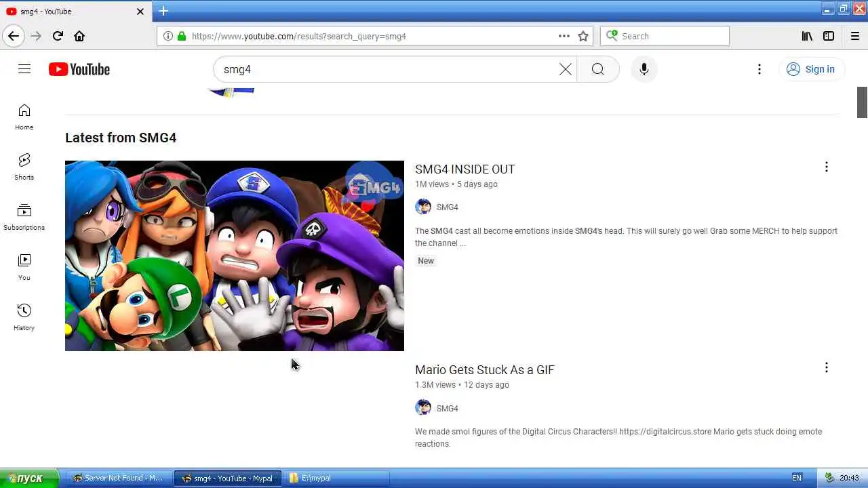Toggle the browser sidebar icon
The image size is (868, 488).
829,36
